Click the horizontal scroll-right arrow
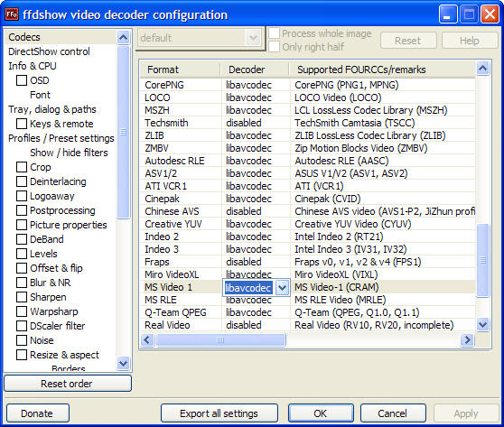Viewport: 504px width, 427px height. coord(467,340)
